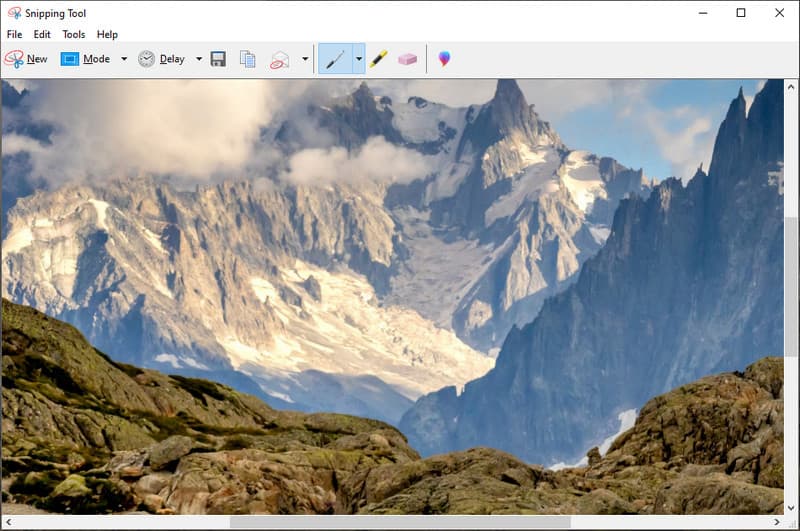The image size is (800, 531).
Task: Click the vertical scrollbar up arrow
Action: click(x=791, y=87)
